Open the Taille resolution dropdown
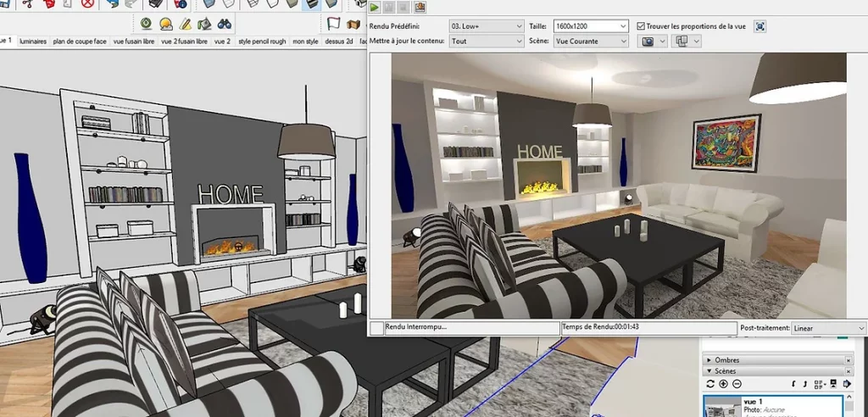The width and height of the screenshot is (868, 417). point(591,26)
